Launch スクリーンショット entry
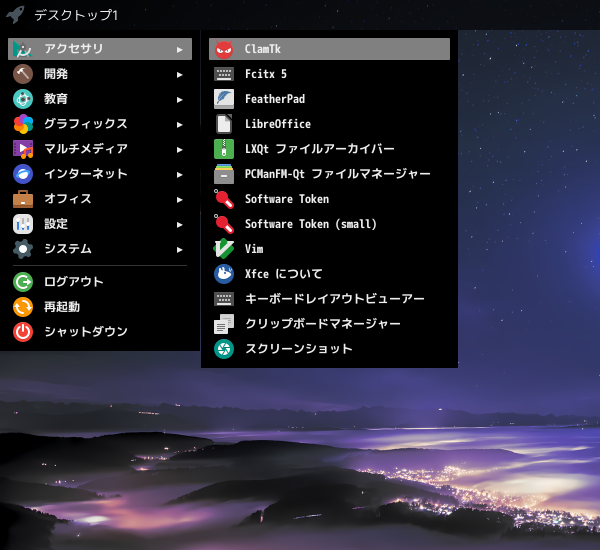 click(x=329, y=349)
